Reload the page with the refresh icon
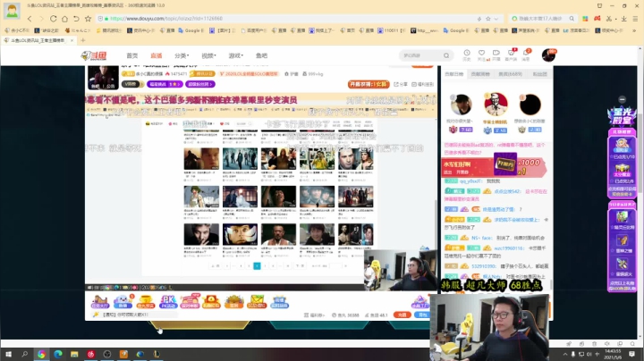The image size is (644, 361). [53, 19]
